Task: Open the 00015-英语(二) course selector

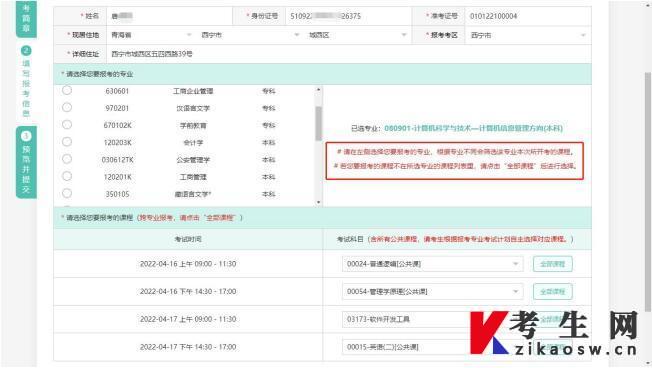Action: click(x=432, y=347)
